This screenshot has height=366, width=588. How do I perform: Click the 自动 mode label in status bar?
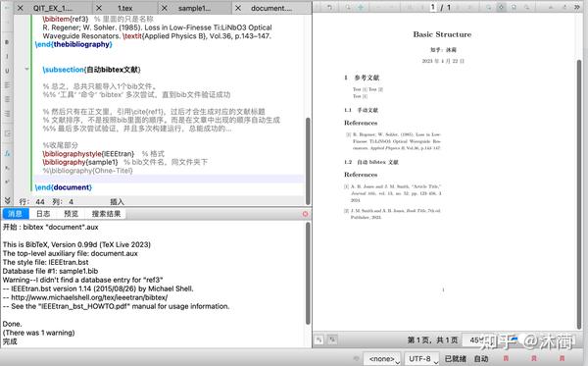tap(481, 359)
